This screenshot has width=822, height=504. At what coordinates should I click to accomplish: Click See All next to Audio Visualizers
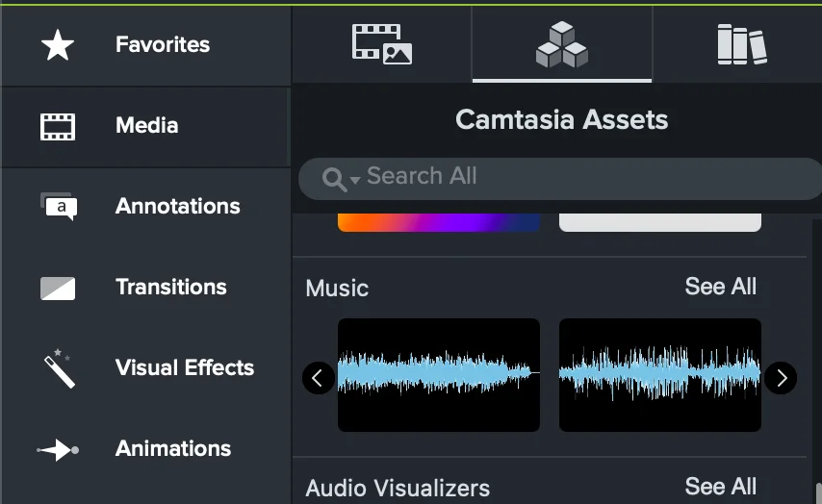coord(720,487)
